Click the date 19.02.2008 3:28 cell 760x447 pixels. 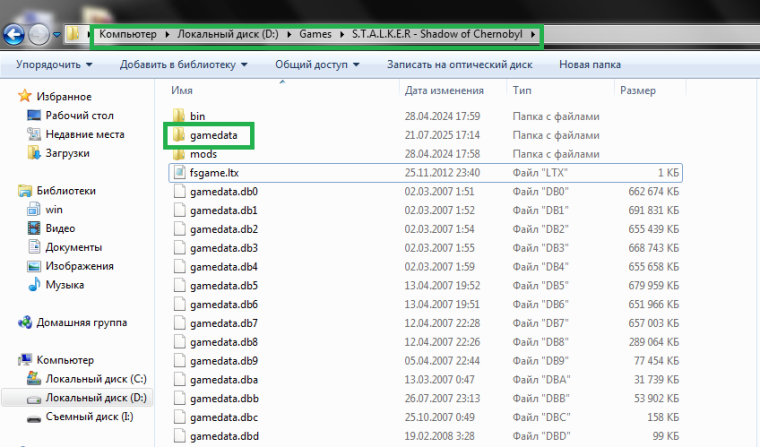coord(440,436)
